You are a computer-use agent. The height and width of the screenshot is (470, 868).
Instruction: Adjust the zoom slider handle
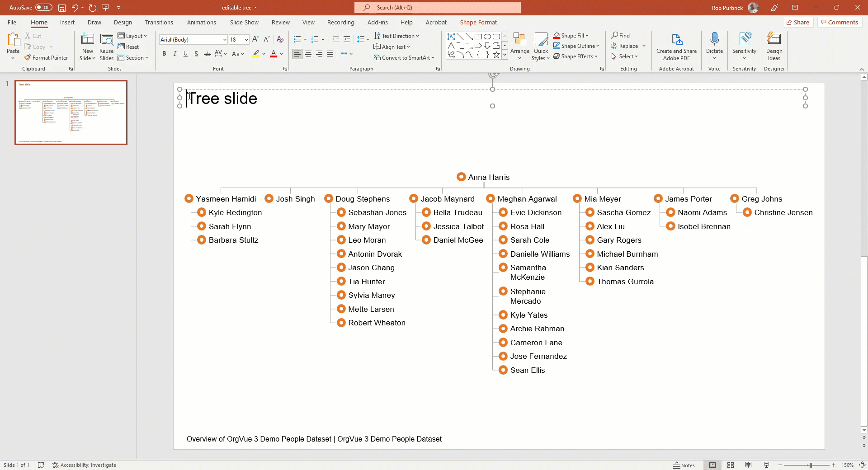[x=811, y=465]
